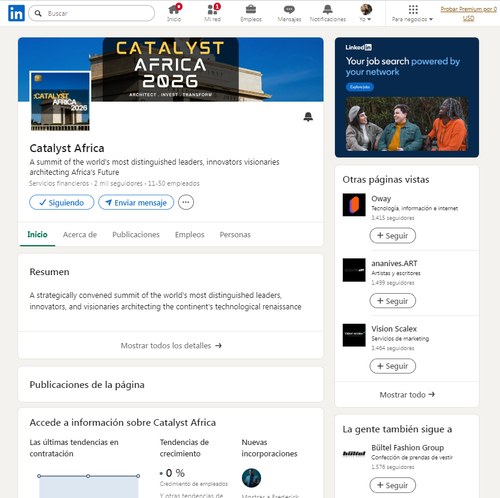Follow Oway with Seguir button
Viewport: 500px width, 498px height.
pyautogui.click(x=393, y=236)
